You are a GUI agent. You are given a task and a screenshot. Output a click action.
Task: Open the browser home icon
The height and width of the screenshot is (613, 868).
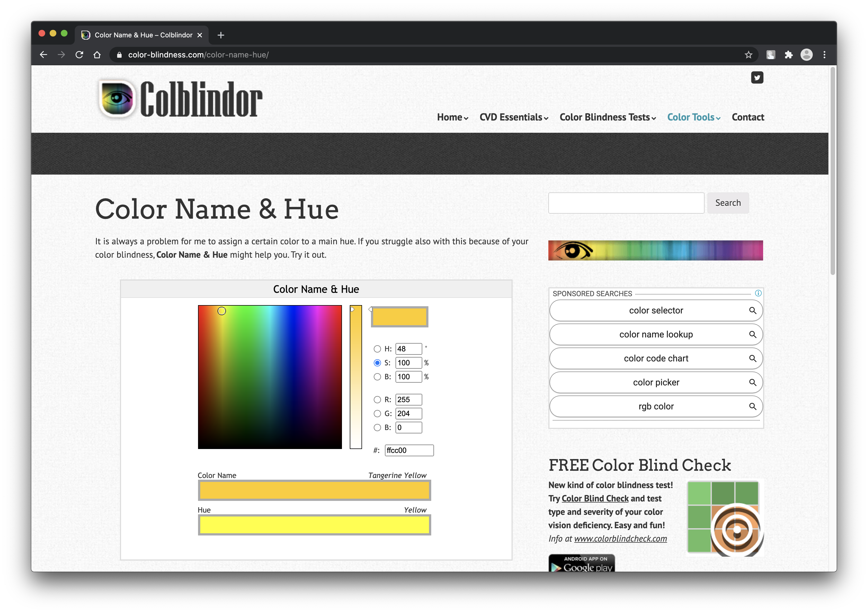[x=97, y=55]
